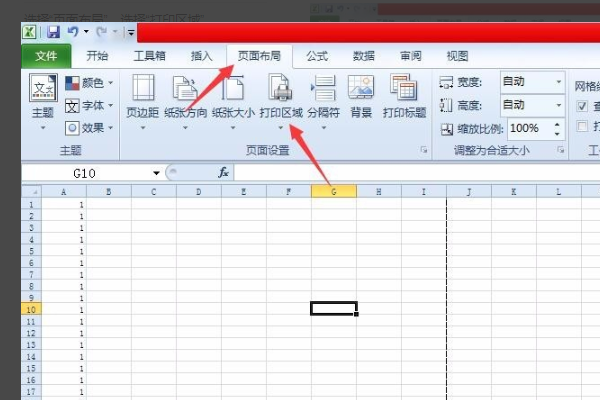600x400 pixels.
Task: Switch to the 公式 tab
Action: (316, 56)
